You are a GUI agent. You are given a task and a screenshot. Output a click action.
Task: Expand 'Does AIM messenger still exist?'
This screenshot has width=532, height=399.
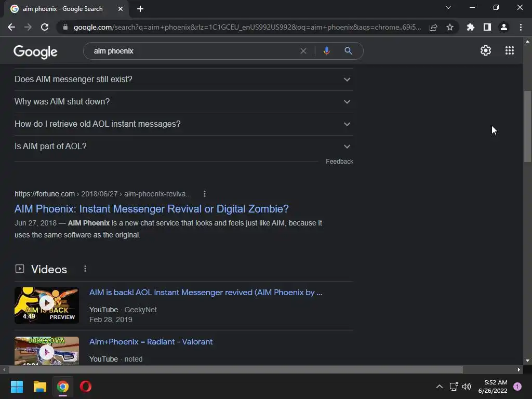click(x=184, y=79)
